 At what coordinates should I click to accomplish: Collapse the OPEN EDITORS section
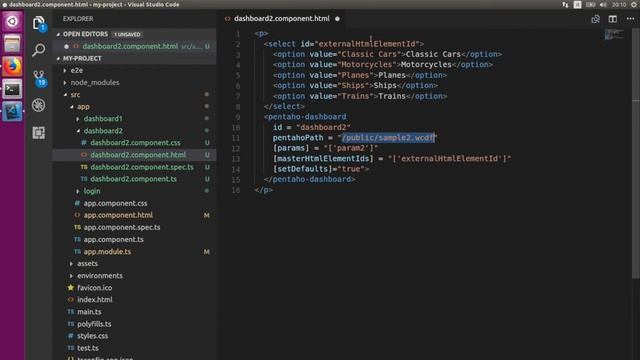tap(85, 34)
